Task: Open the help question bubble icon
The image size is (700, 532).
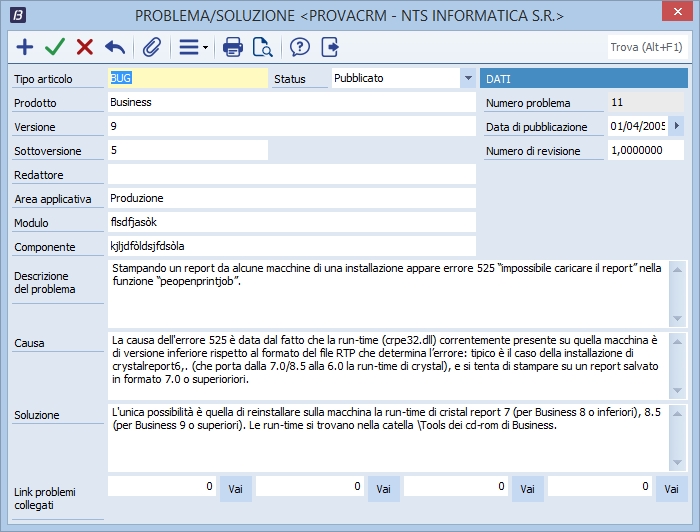Action: (300, 47)
